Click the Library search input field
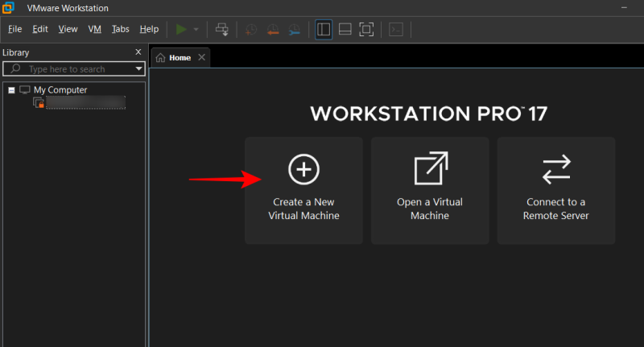The height and width of the screenshot is (347, 644). point(76,69)
